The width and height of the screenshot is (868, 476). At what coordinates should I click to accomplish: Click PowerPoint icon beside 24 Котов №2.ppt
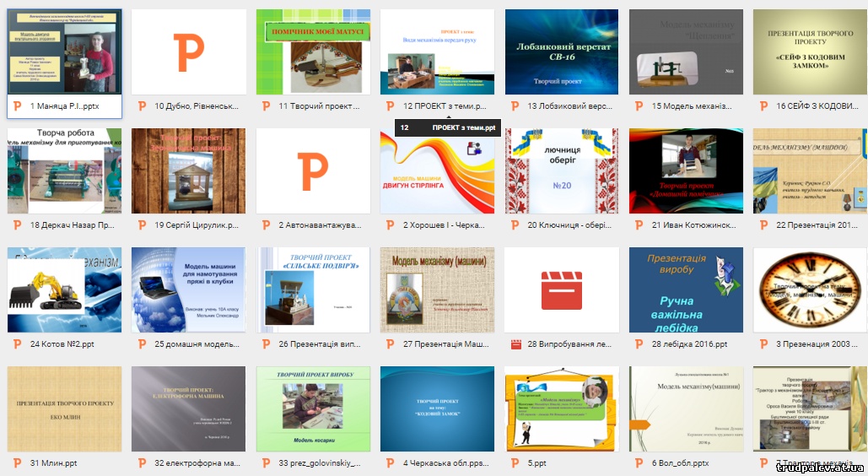click(x=17, y=344)
